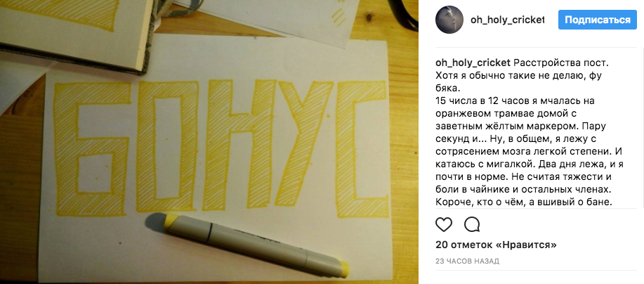Click the drawn letter Б in photo
644x284 pixels.
pos(89,149)
